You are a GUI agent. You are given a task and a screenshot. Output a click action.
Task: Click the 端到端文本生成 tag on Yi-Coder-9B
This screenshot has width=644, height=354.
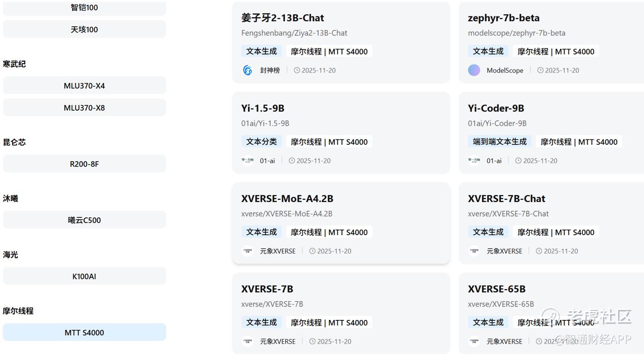(x=499, y=142)
